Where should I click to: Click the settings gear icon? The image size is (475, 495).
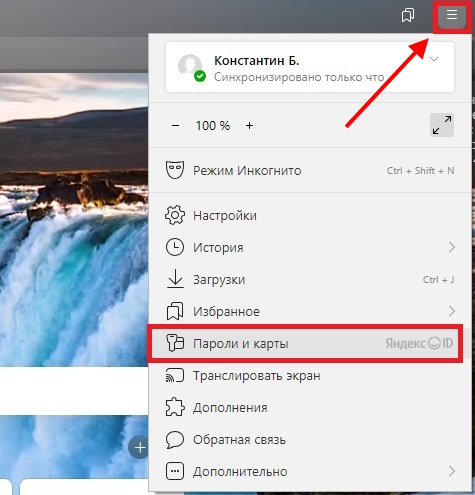tap(175, 215)
